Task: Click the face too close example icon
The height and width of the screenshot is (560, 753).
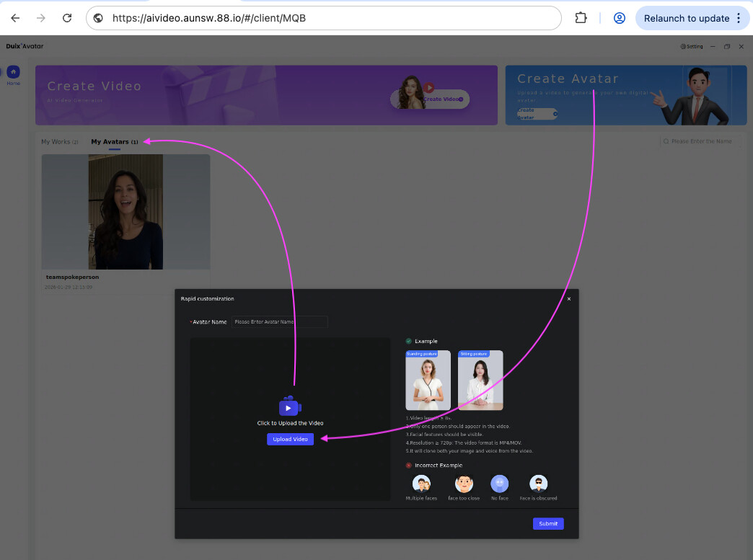Action: tap(463, 484)
